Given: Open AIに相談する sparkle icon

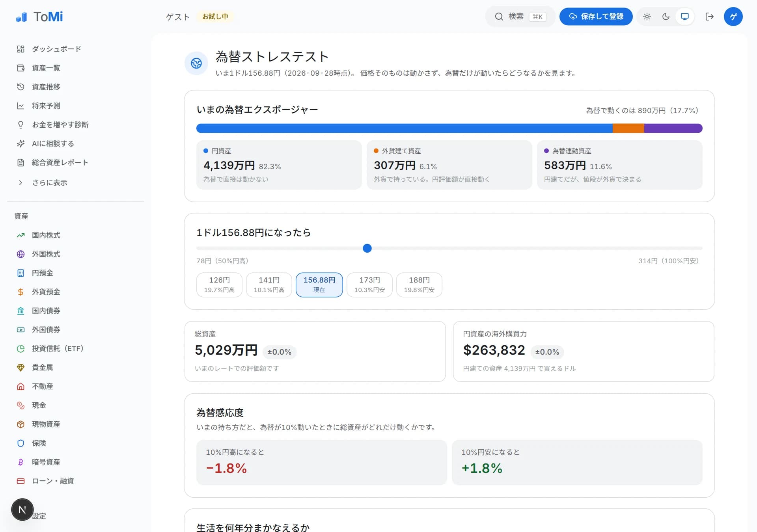Looking at the screenshot, I should coord(21,143).
